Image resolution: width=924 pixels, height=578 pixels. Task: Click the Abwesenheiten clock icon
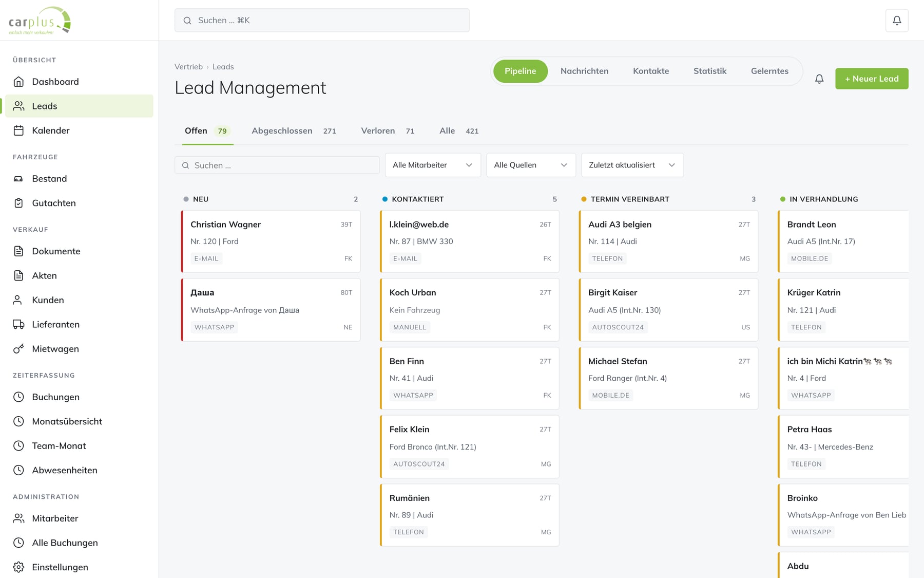18,470
